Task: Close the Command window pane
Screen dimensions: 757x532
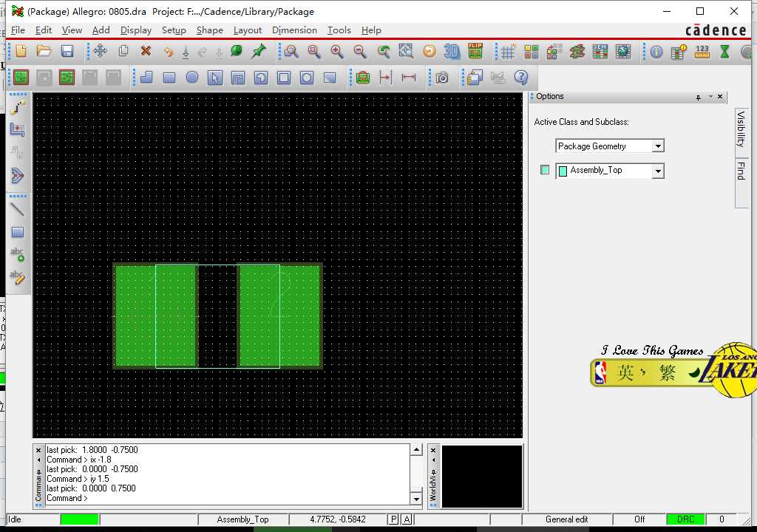Action: coord(38,450)
